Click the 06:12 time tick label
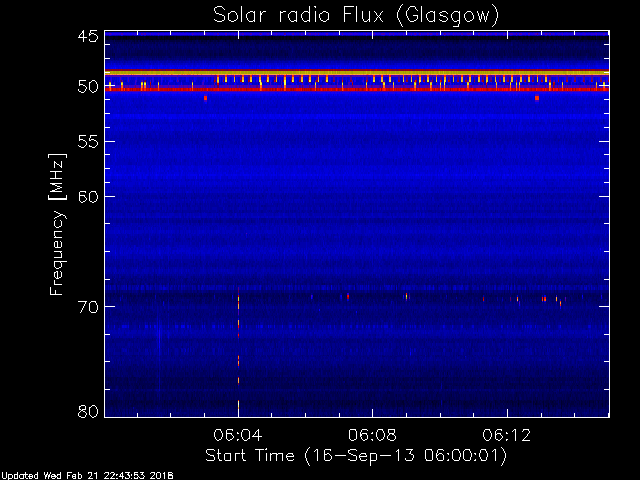The width and height of the screenshot is (640, 480). tap(507, 436)
